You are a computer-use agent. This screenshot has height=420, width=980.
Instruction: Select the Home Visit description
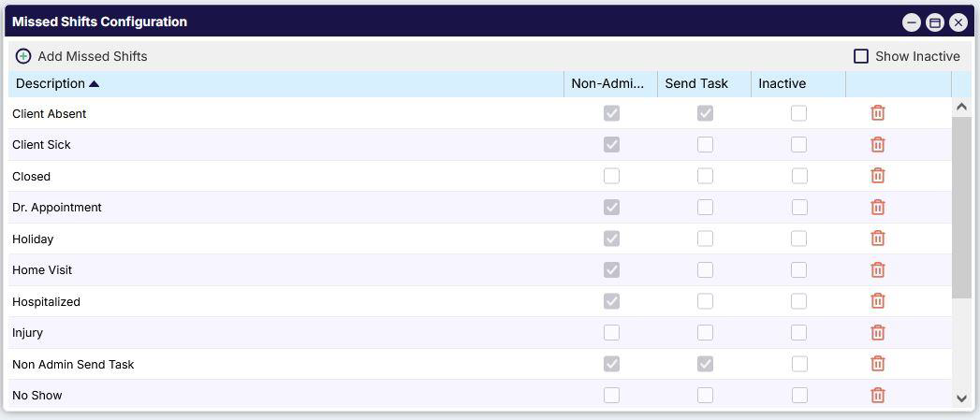[42, 270]
